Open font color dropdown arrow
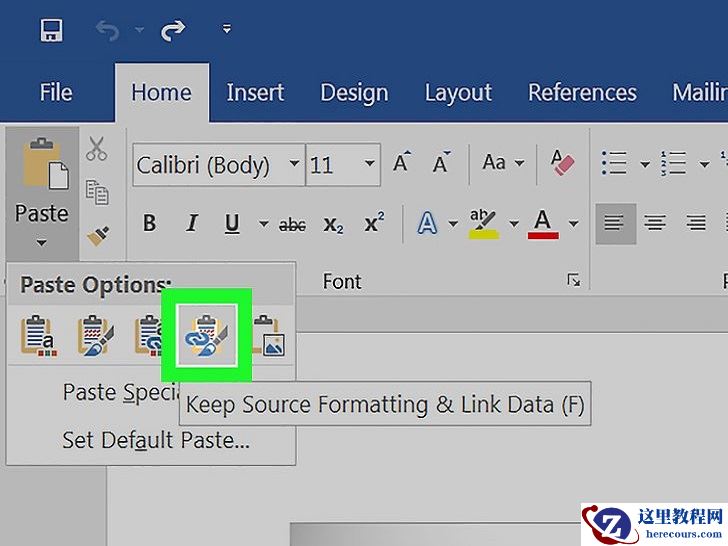This screenshot has height=546, width=728. 574,224
